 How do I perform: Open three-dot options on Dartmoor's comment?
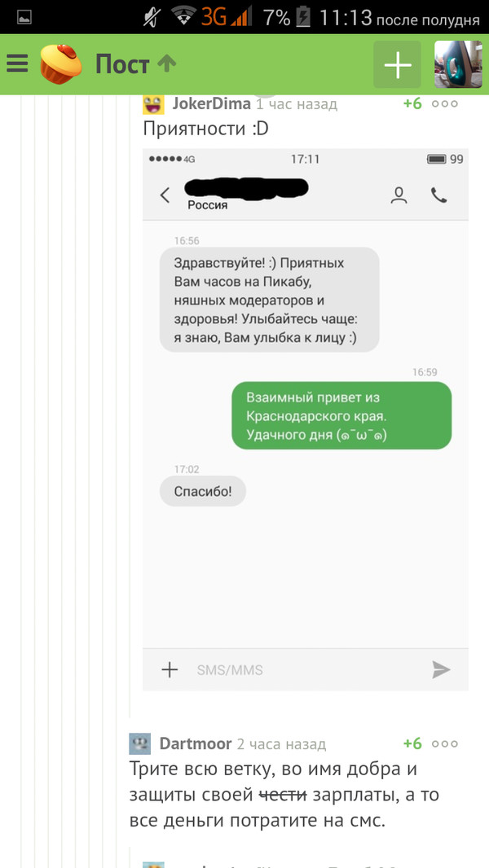tap(445, 743)
